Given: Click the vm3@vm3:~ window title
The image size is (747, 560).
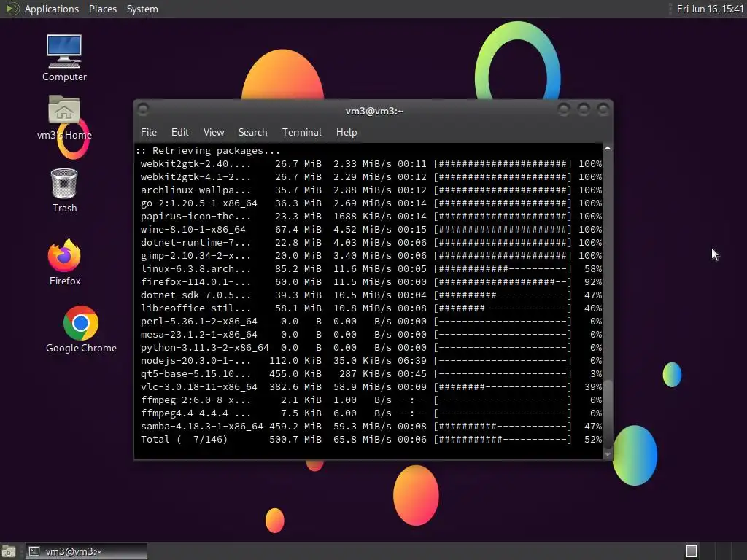Looking at the screenshot, I should click(374, 111).
